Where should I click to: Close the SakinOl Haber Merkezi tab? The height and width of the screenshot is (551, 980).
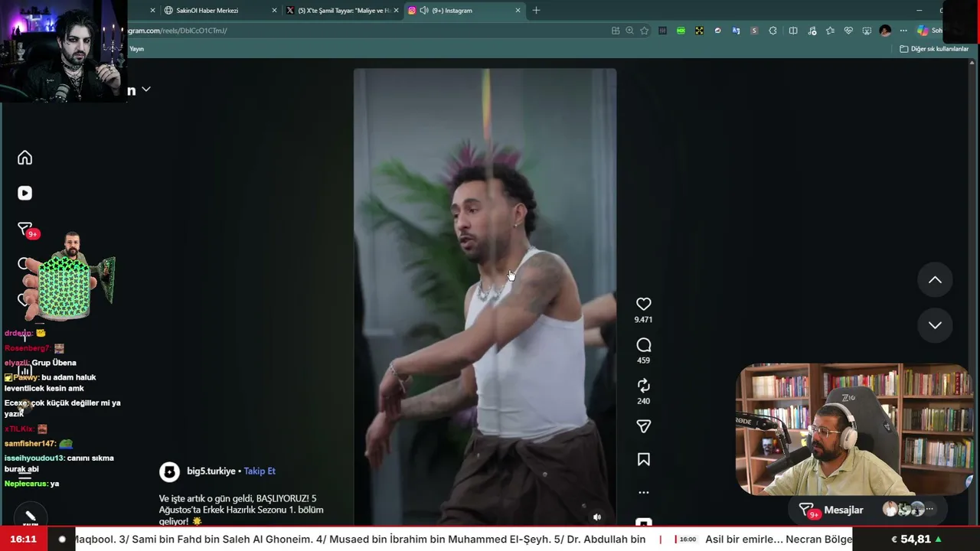pos(274,11)
